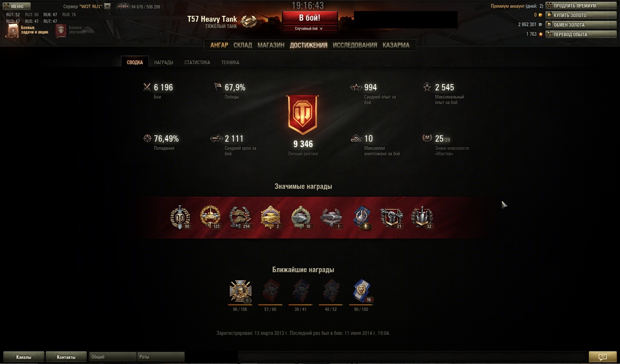The image size is (620, 364).
Task: Select the blue lion ribbon with progress 90 / 100
Action: [362, 291]
